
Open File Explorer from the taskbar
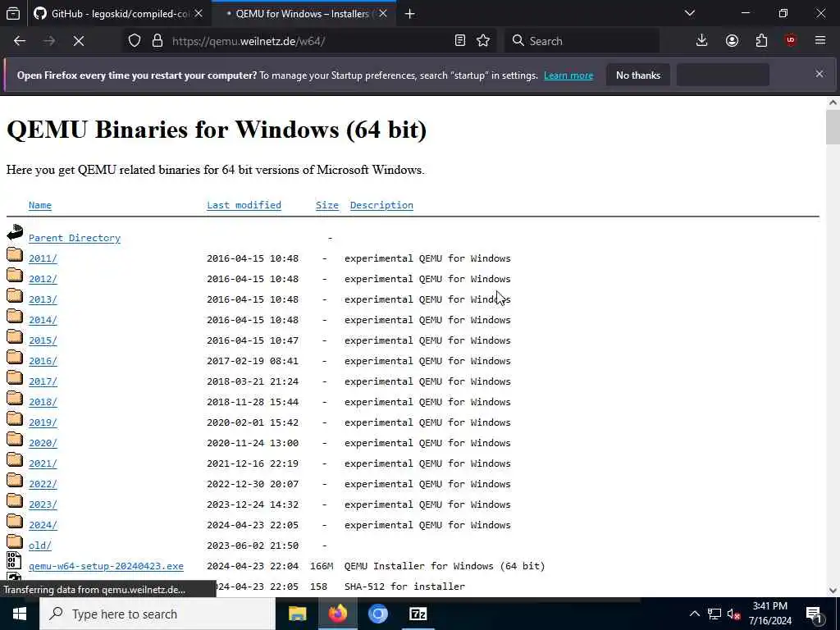(x=297, y=614)
